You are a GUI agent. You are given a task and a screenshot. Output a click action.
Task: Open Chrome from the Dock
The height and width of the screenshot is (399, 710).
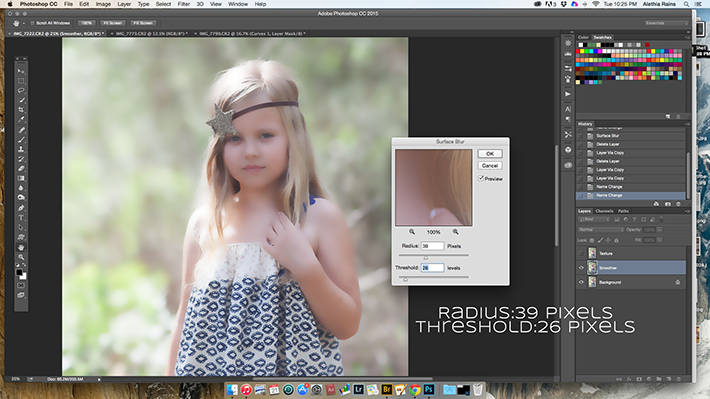[x=414, y=389]
